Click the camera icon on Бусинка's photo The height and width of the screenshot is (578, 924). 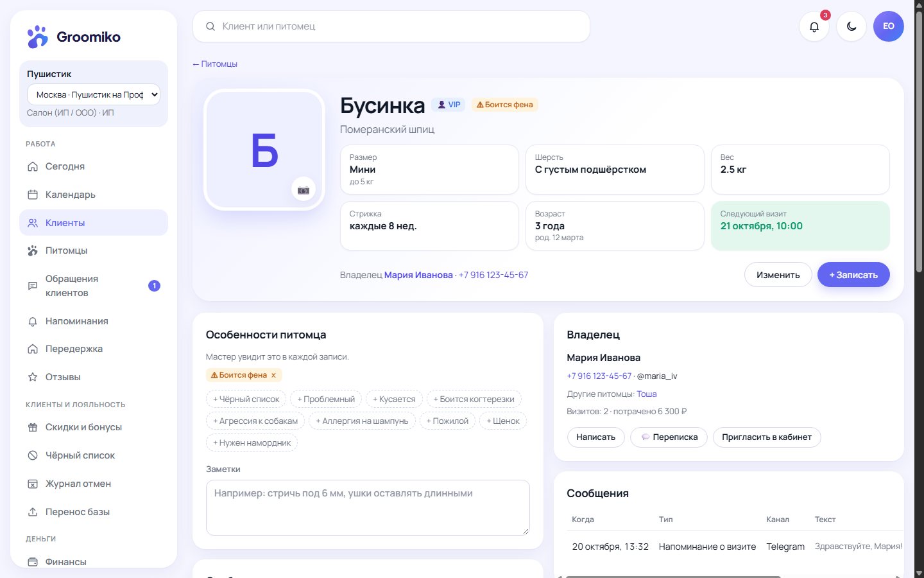point(304,189)
